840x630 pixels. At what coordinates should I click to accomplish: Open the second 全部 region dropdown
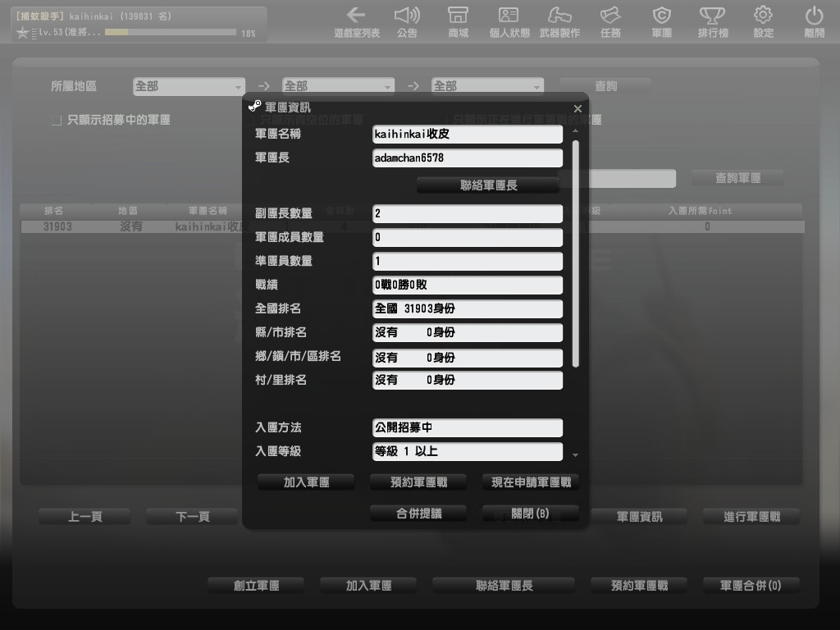[338, 86]
